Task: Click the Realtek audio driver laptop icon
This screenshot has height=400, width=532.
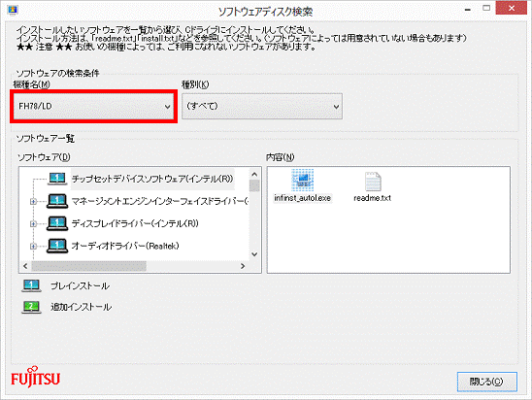Action: tap(57, 246)
